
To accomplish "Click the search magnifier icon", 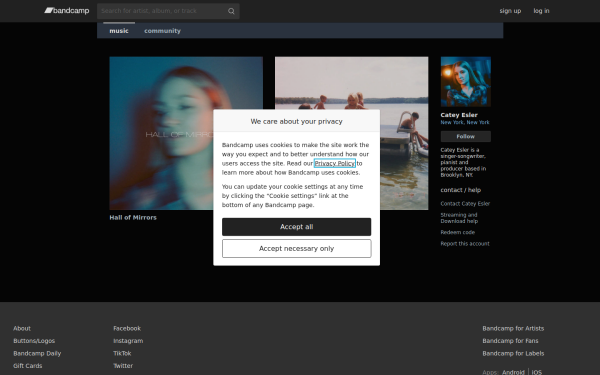I will click(x=231, y=11).
